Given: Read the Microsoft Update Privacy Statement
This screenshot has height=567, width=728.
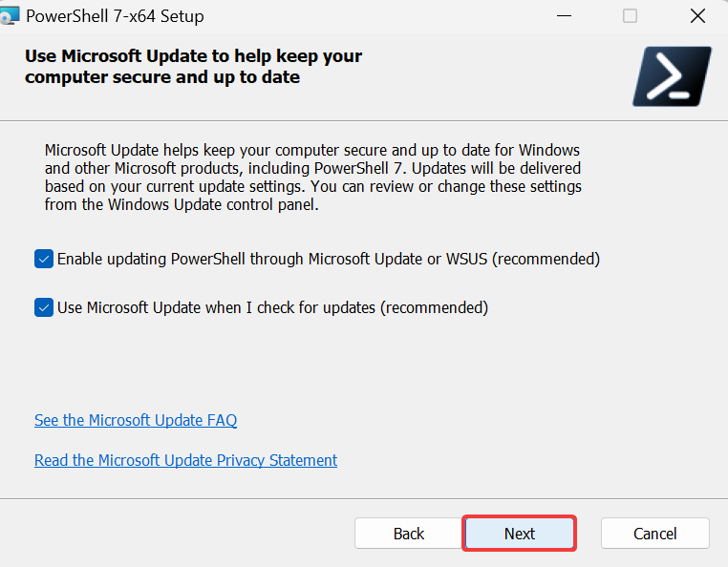Looking at the screenshot, I should (x=185, y=460).
